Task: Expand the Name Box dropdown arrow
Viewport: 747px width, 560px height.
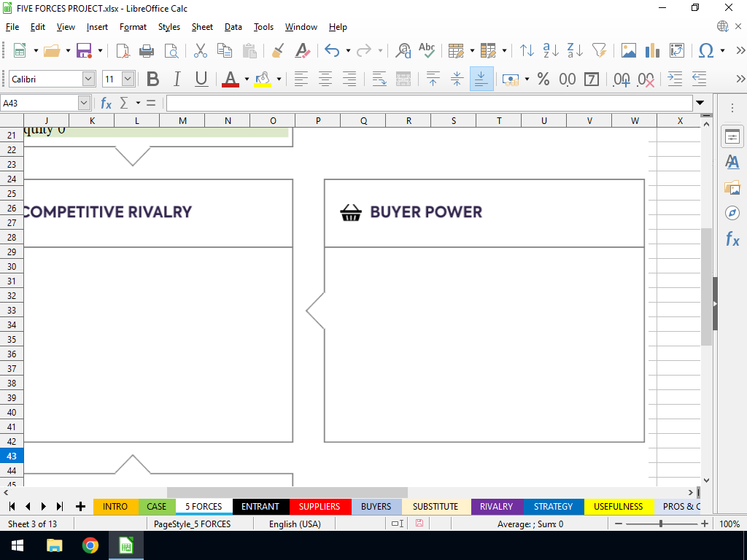Action: tap(84, 103)
